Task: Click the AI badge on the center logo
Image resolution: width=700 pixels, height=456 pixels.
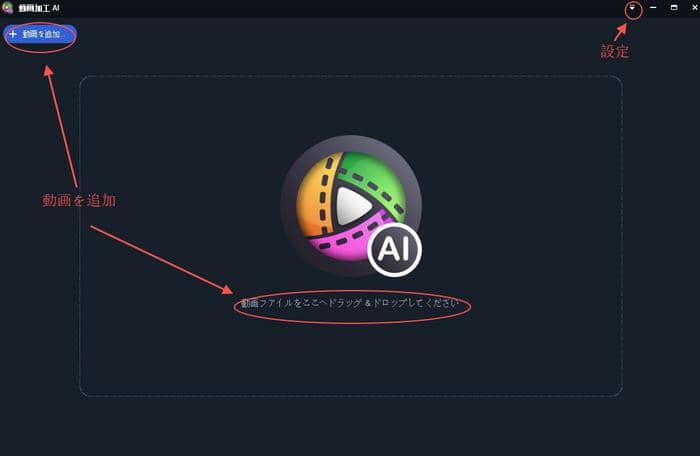Action: point(394,249)
